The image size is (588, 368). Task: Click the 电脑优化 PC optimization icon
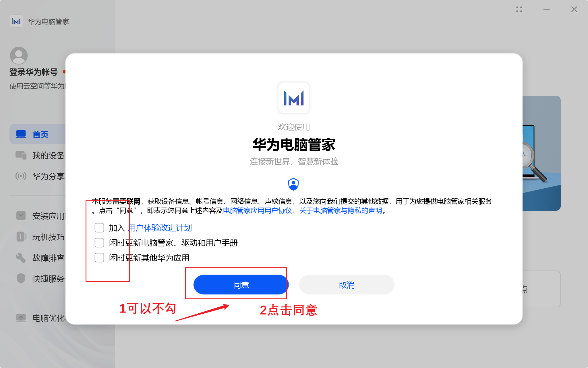[22, 318]
